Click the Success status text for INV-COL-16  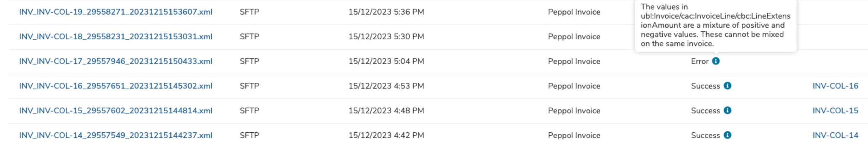point(705,86)
